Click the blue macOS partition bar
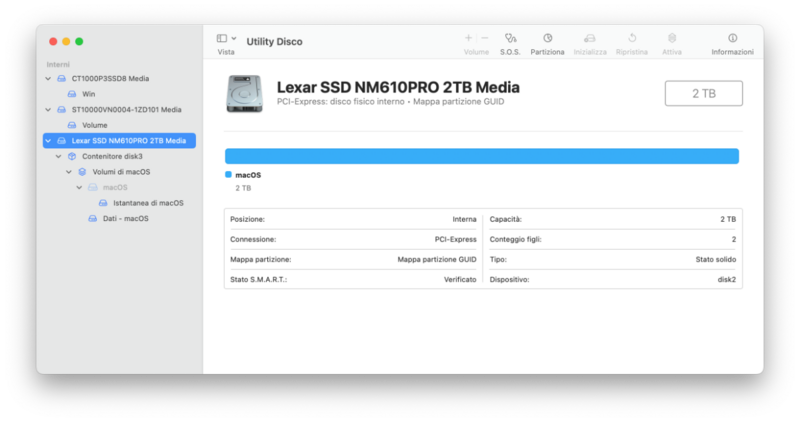 pyautogui.click(x=482, y=156)
